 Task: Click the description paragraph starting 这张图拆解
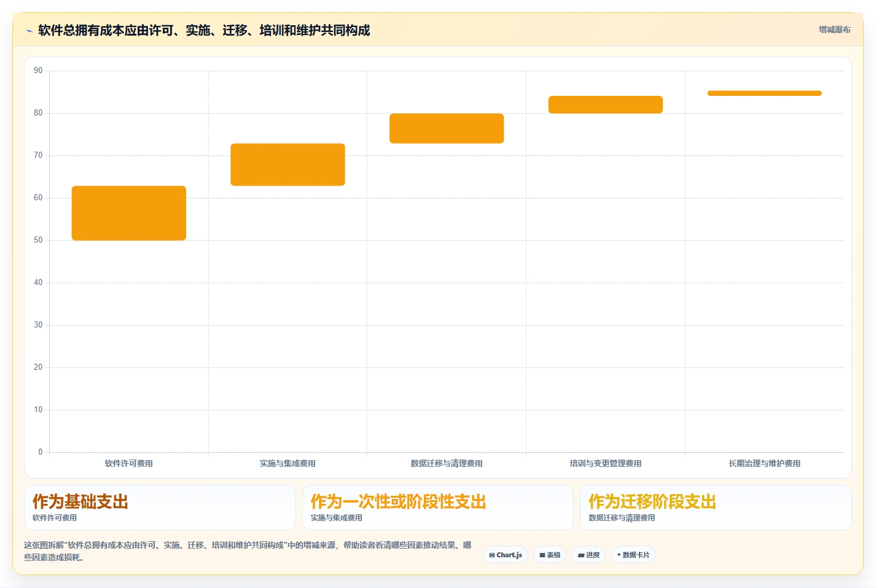point(248,551)
